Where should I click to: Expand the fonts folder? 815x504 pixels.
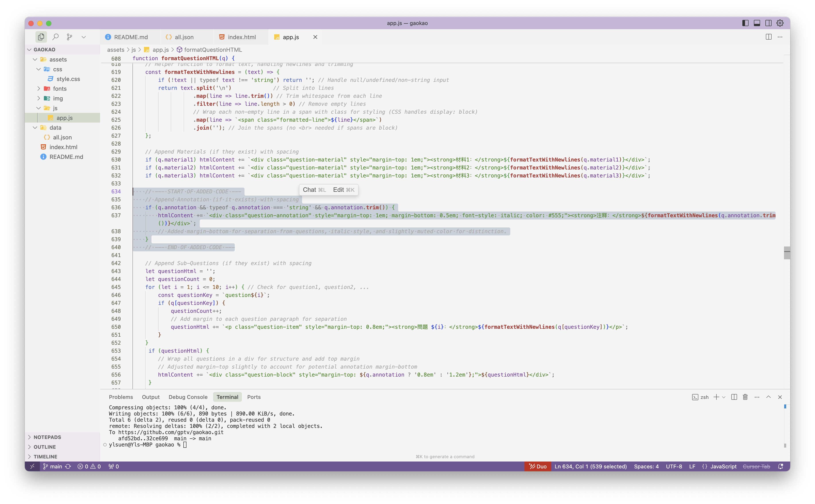pyautogui.click(x=59, y=89)
